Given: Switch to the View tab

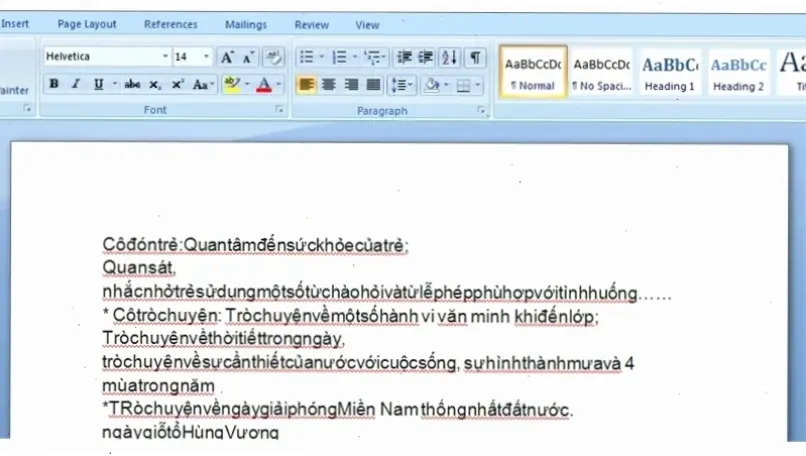Looking at the screenshot, I should (x=367, y=25).
